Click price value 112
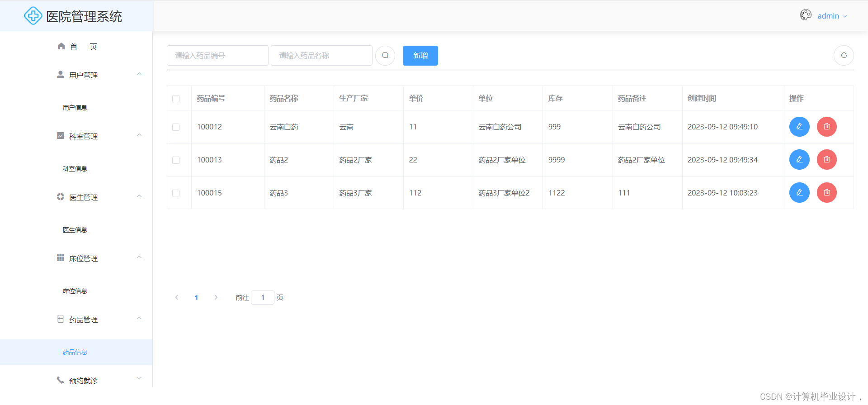 [x=415, y=193]
